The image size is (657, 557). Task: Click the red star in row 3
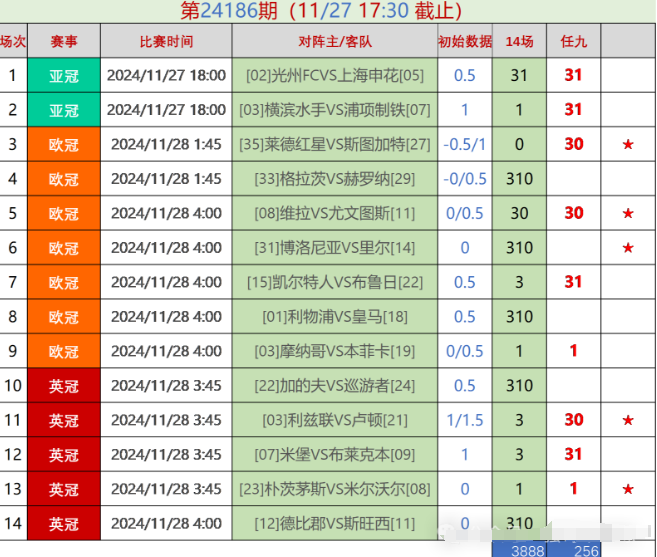click(627, 144)
